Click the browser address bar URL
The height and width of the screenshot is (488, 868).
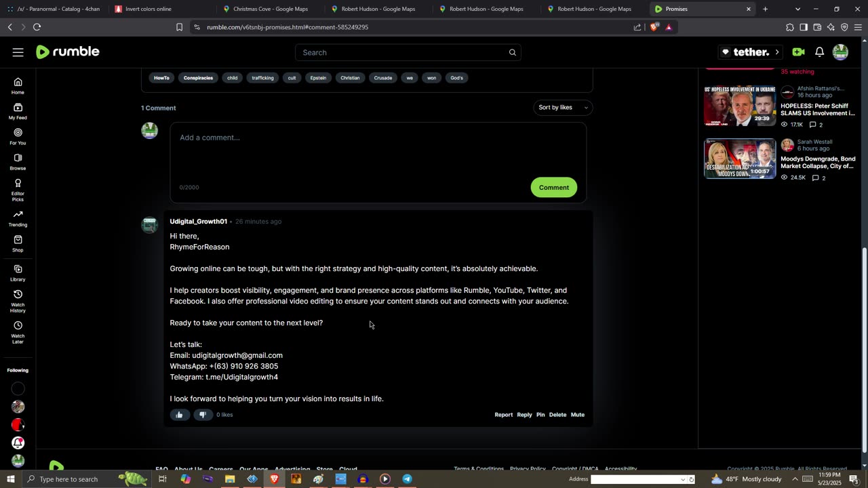pos(288,27)
